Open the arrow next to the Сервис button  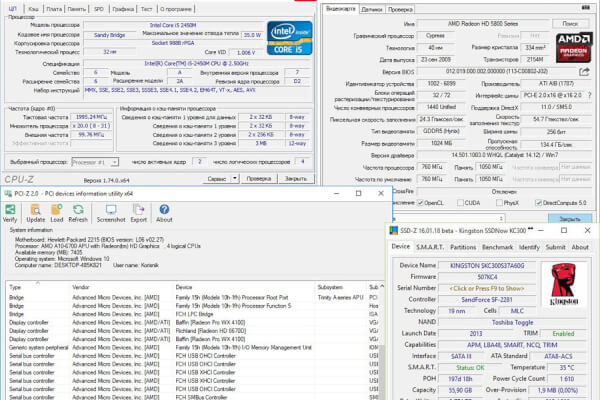point(235,178)
